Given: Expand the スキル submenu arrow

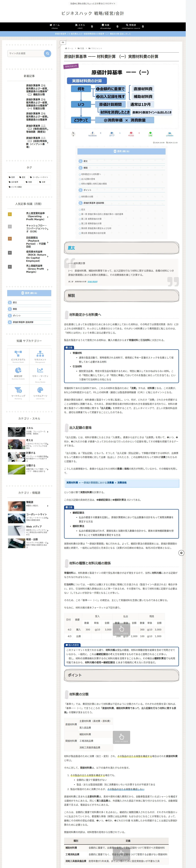Looking at the screenshot, I should click(x=92, y=27).
